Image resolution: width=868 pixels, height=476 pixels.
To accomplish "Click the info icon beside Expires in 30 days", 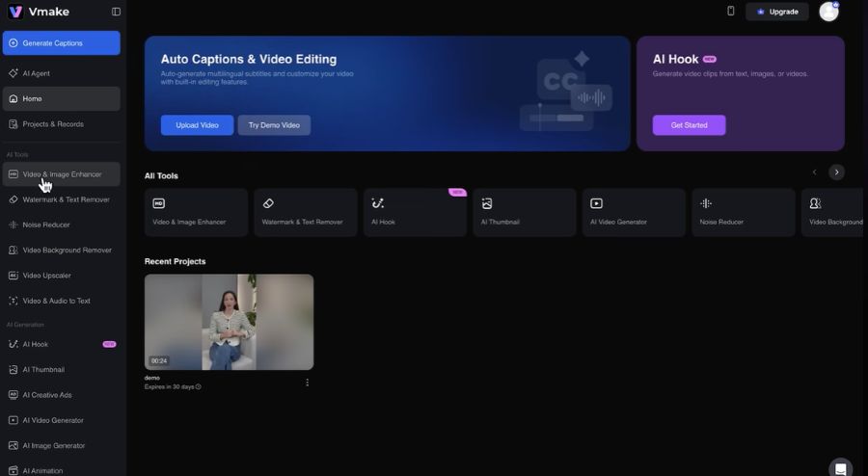I will [198, 387].
